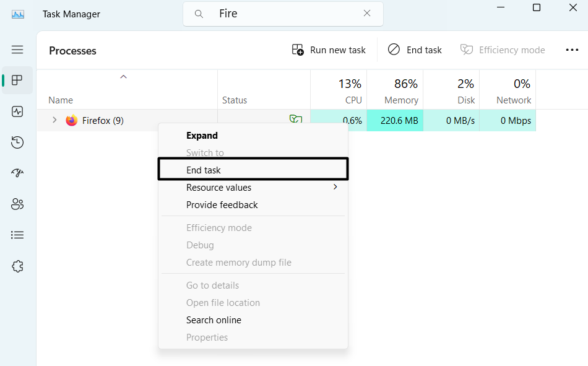The image size is (588, 366).
Task: Select Expand in the context menu
Action: click(x=202, y=136)
